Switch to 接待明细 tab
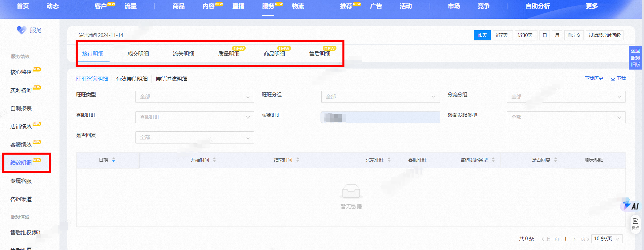This screenshot has height=250, width=644. point(93,54)
